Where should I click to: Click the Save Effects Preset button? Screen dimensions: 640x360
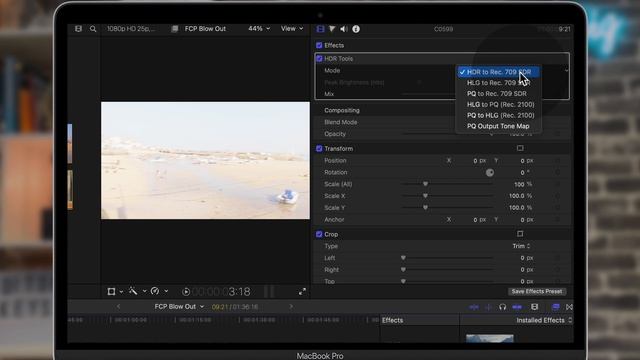(x=537, y=291)
